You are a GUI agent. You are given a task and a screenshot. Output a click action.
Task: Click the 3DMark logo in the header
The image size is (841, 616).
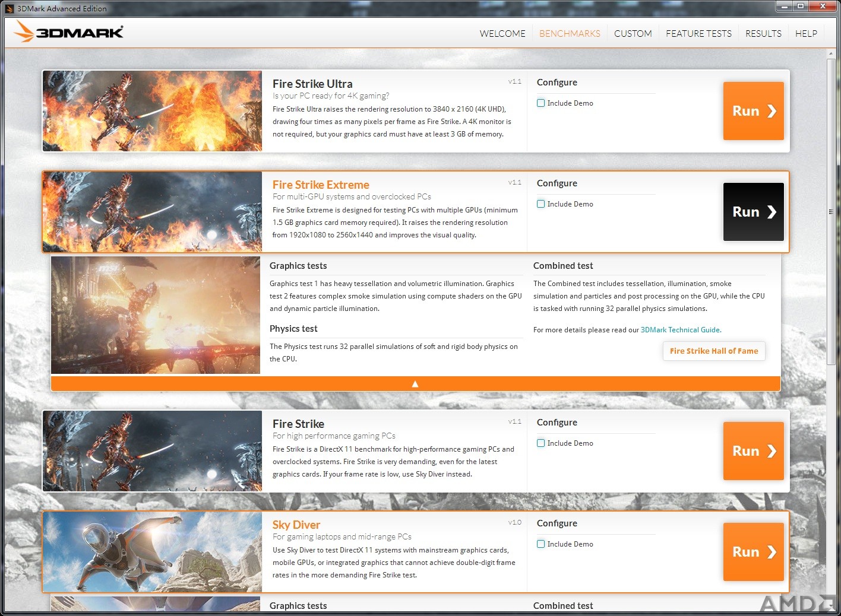(69, 31)
